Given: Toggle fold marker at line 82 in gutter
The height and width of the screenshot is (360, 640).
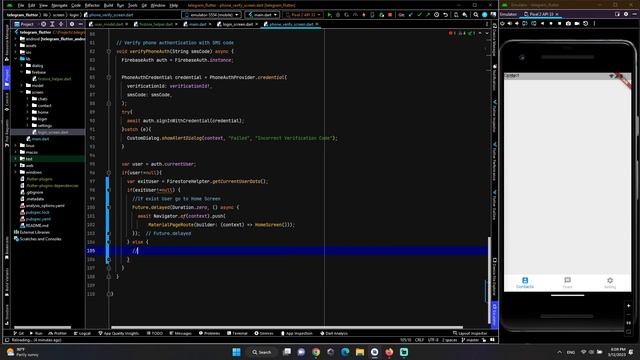Looking at the screenshot, I should click(109, 51).
